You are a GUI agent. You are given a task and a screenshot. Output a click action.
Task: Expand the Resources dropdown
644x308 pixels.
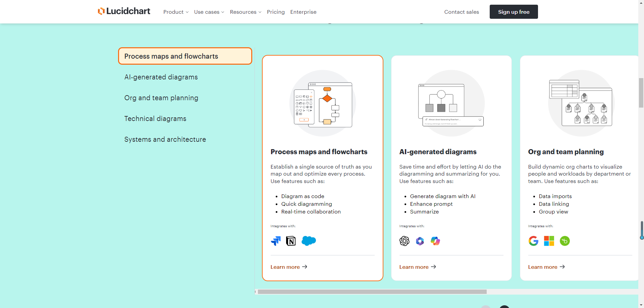click(x=246, y=12)
